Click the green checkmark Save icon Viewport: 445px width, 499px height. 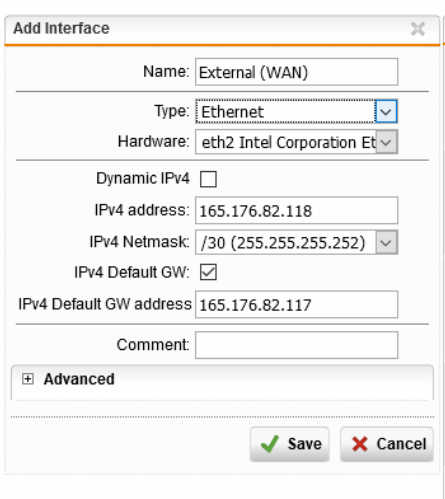tap(270, 444)
